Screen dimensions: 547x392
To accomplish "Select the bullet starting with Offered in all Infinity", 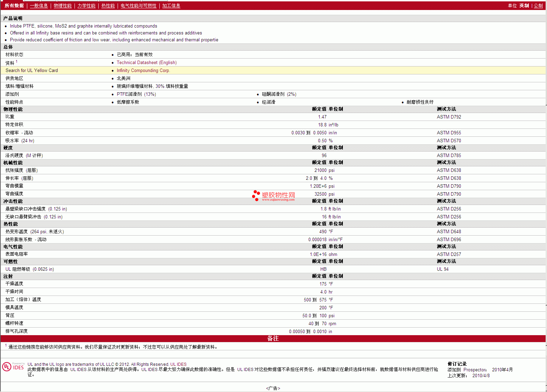I will (x=106, y=33).
